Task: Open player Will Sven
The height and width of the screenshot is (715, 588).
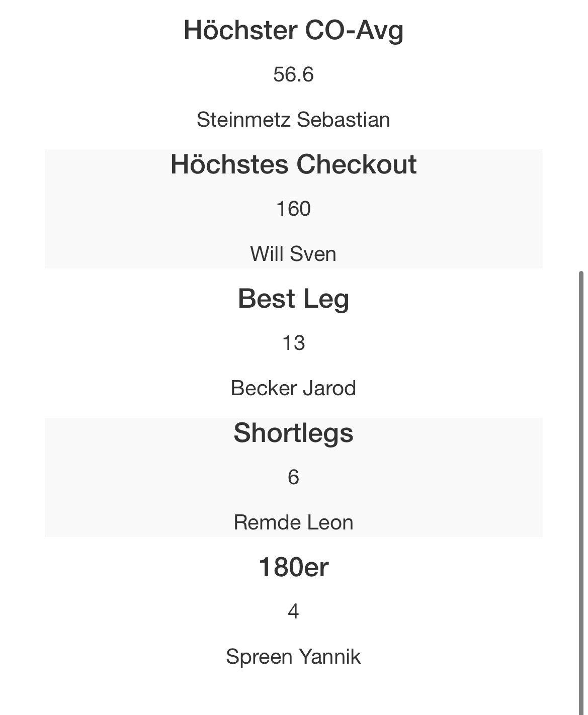Action: click(x=293, y=253)
